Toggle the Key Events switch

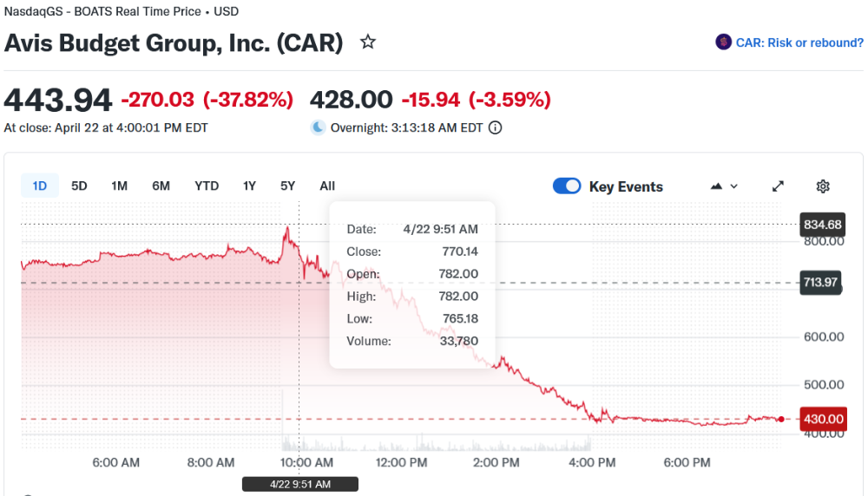pos(567,186)
